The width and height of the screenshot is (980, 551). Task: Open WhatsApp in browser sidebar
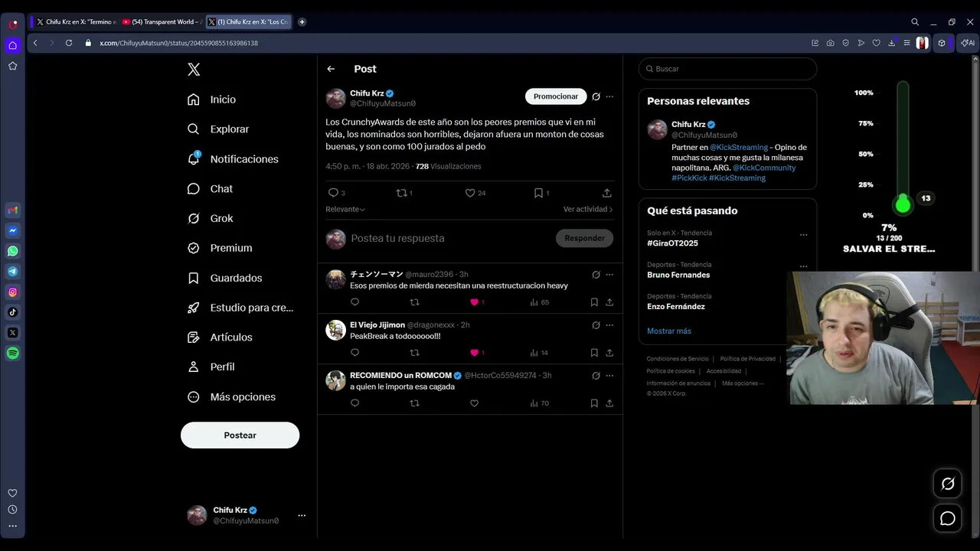[x=13, y=251]
